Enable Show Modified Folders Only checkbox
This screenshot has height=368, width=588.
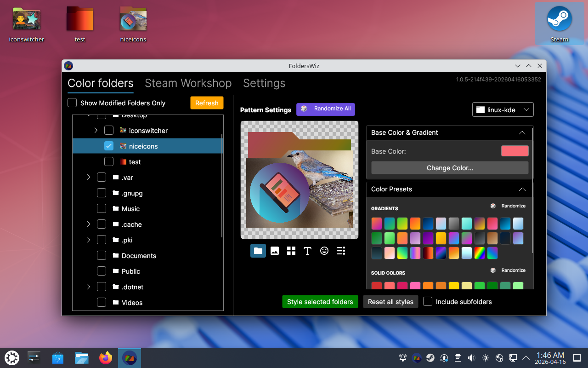(72, 103)
